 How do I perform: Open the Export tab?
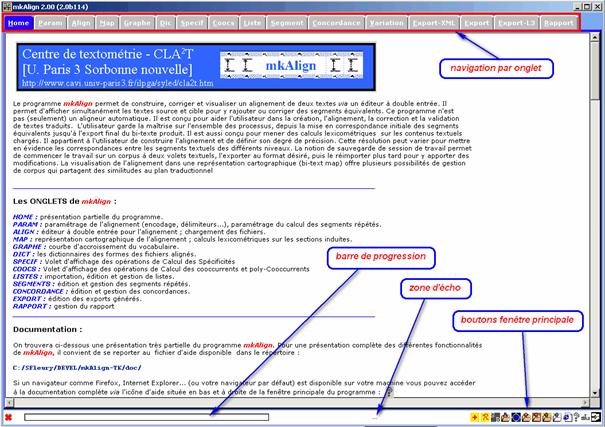[477, 23]
